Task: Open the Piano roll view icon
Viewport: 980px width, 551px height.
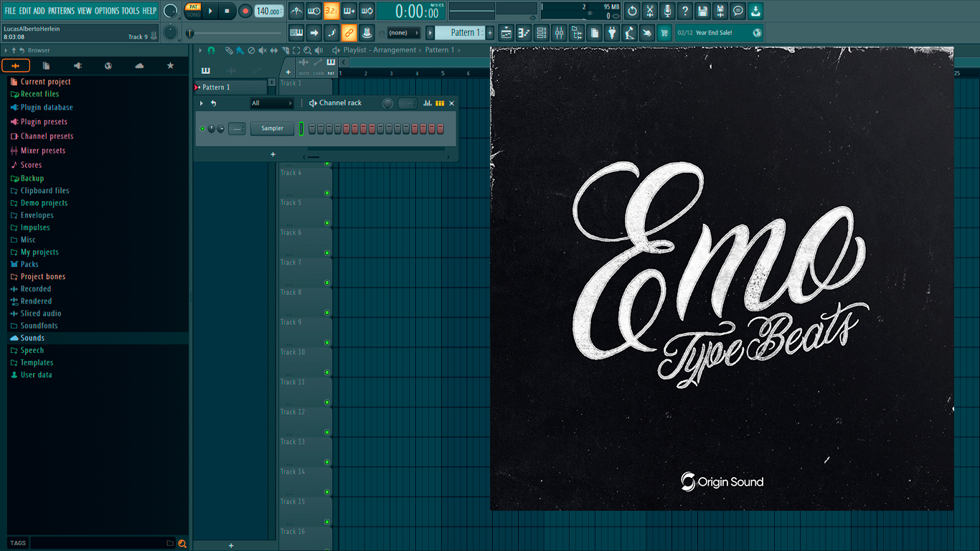Action: tap(524, 32)
